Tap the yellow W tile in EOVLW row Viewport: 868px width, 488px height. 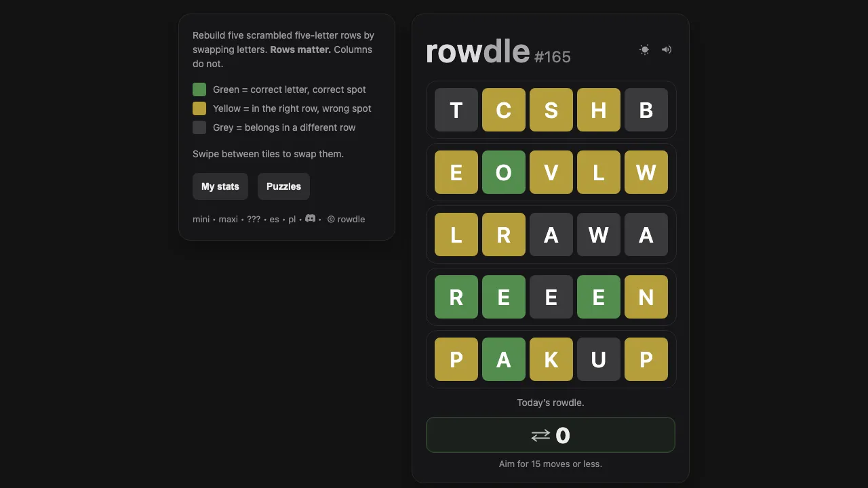pyautogui.click(x=646, y=172)
